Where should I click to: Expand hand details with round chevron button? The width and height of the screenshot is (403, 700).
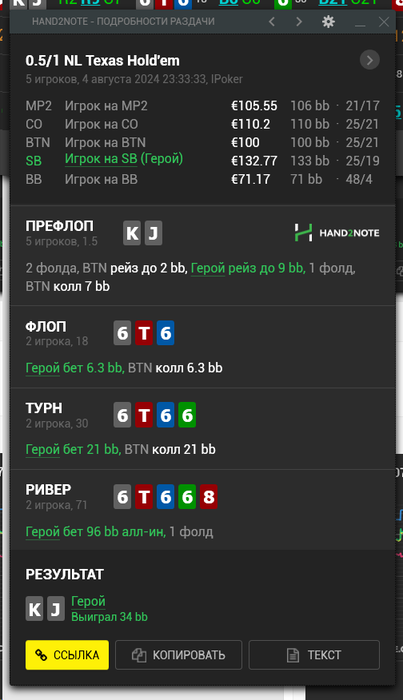(x=370, y=60)
